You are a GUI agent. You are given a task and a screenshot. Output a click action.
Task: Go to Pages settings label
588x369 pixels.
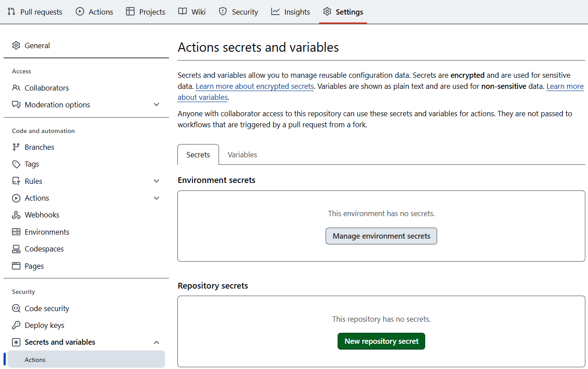click(x=34, y=266)
